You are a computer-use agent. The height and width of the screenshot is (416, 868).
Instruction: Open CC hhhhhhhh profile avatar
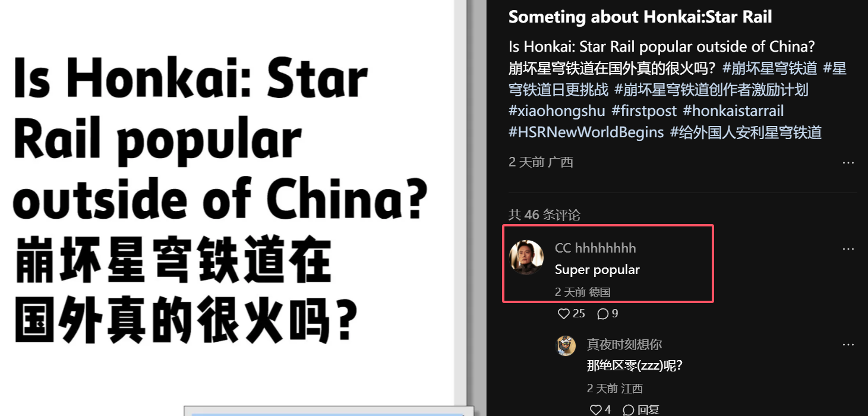[526, 257]
